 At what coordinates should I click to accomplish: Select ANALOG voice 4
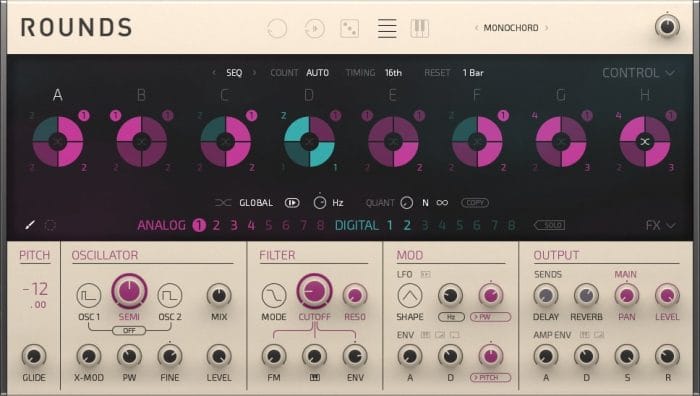point(251,225)
